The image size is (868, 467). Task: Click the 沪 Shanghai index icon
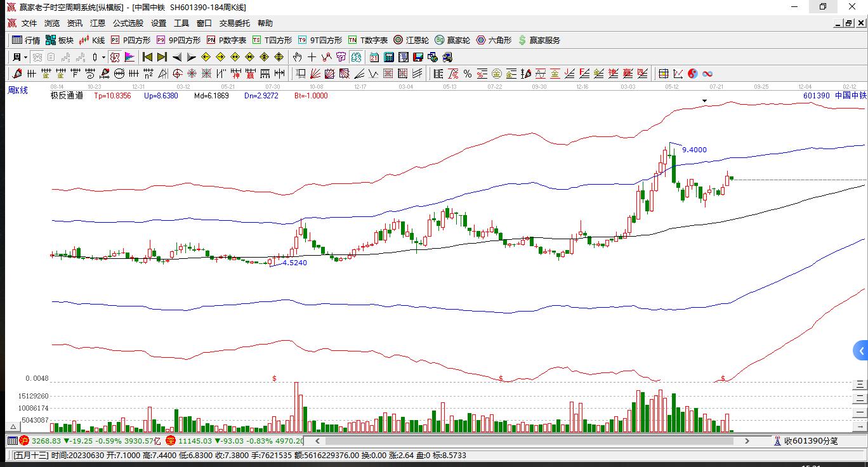[25, 441]
